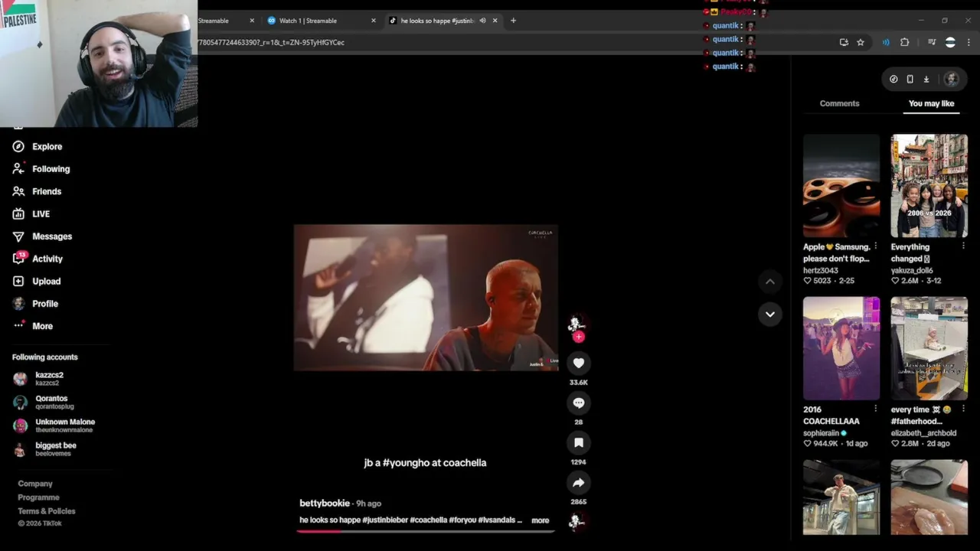Click the #coachella hashtag in caption
Image resolution: width=980 pixels, height=551 pixels.
tap(429, 520)
